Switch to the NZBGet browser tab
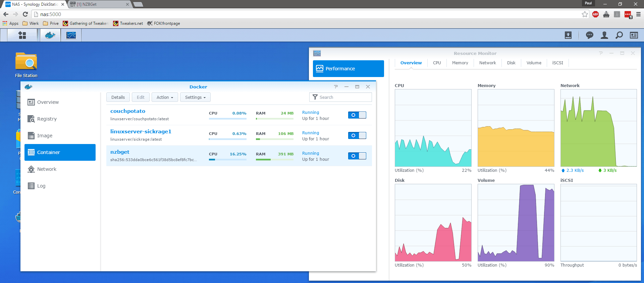Viewport: 644px width, 283px height. pos(99,4)
